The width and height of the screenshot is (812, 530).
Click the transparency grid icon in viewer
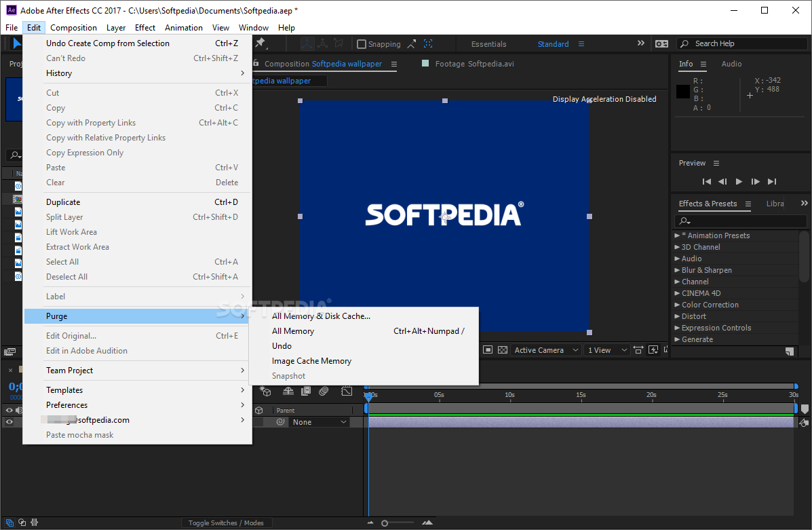[503, 350]
